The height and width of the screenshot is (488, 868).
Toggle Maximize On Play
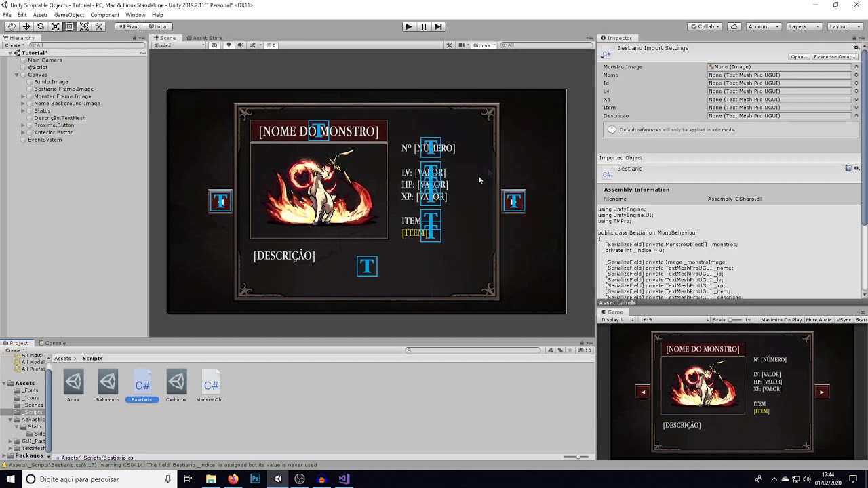click(781, 319)
